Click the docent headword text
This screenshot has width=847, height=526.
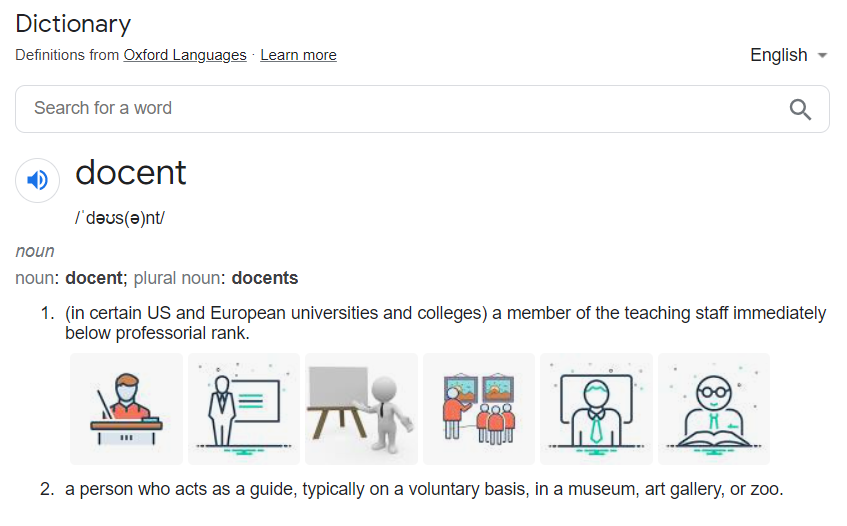[131, 173]
